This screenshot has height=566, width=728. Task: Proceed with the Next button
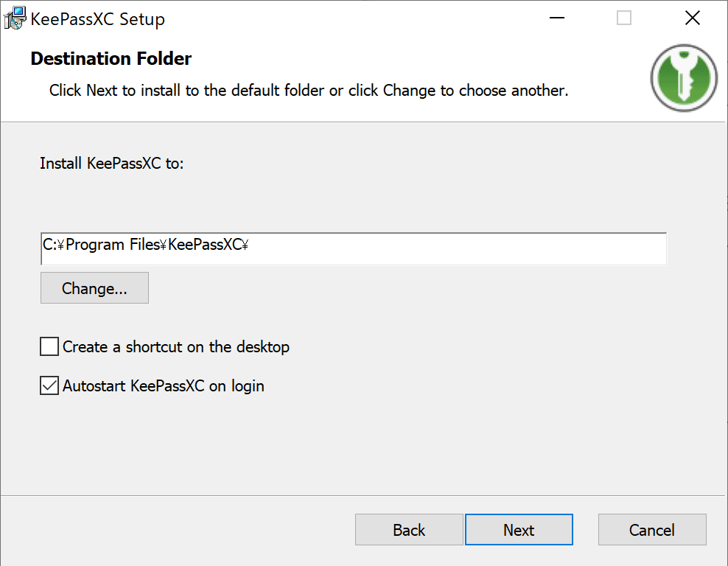click(x=519, y=529)
